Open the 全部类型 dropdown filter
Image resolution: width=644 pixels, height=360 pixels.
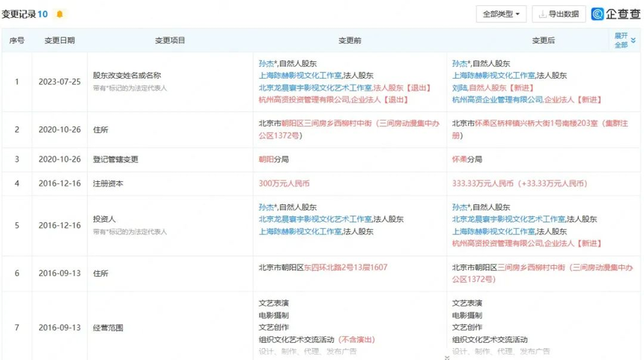[x=501, y=14]
